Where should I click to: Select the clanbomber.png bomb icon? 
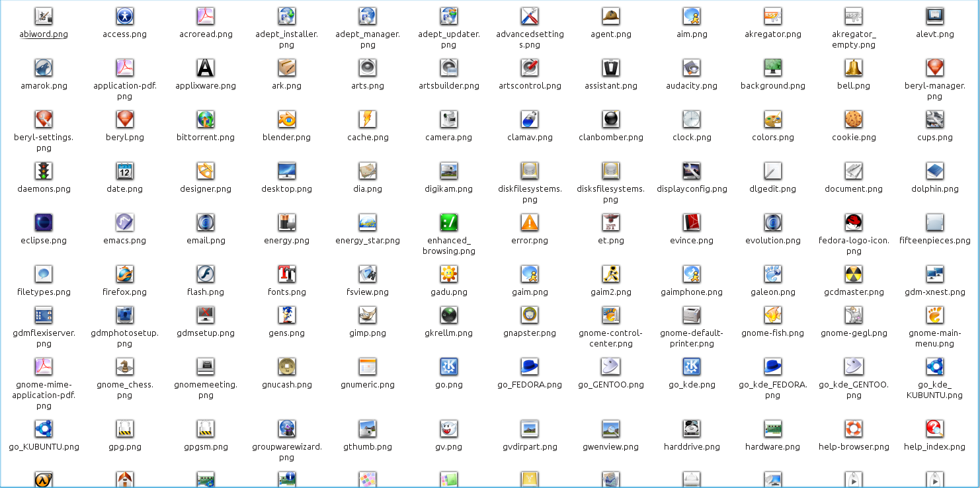pyautogui.click(x=611, y=119)
